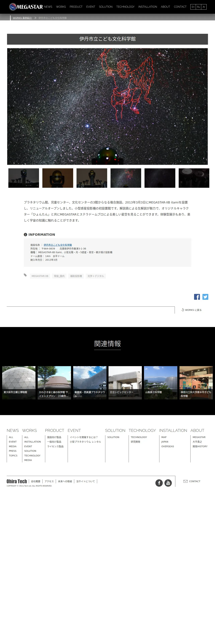
Task: Click footer NEWS heading
Action: (x=13, y=431)
